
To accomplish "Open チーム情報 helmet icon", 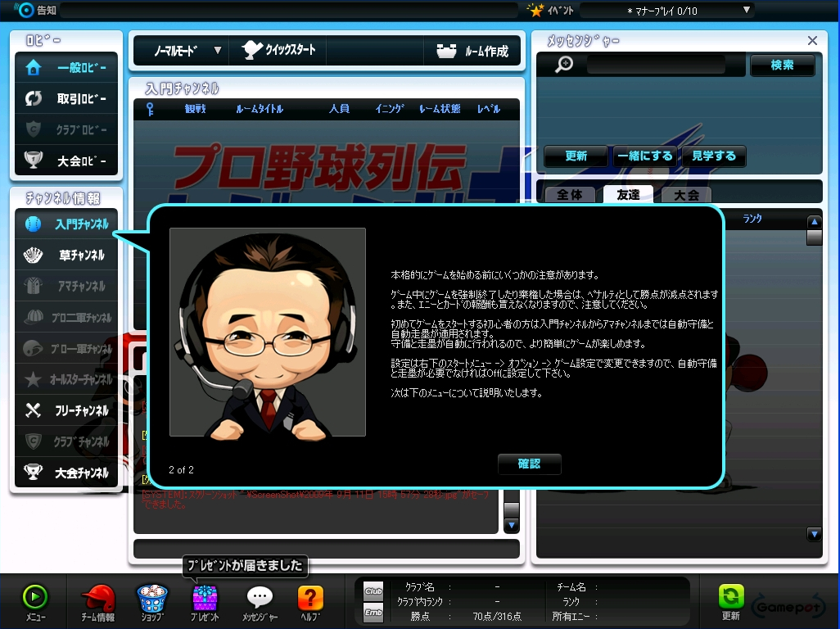I will click(x=97, y=600).
